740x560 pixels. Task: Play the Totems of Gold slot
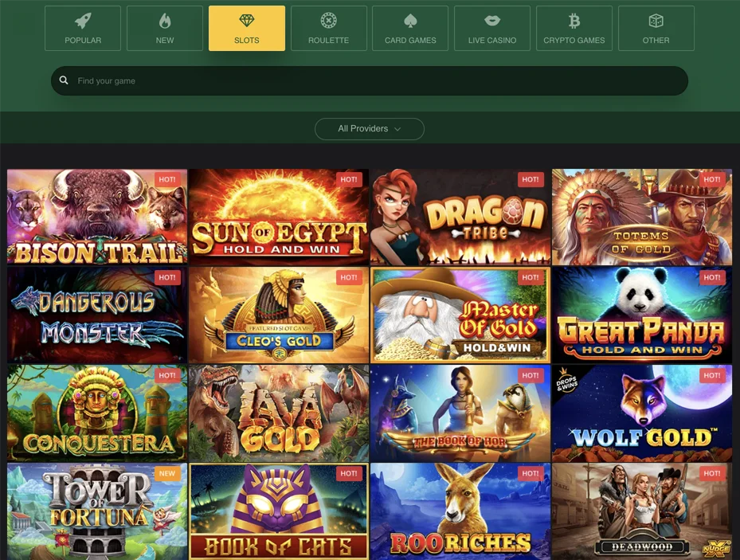(642, 217)
